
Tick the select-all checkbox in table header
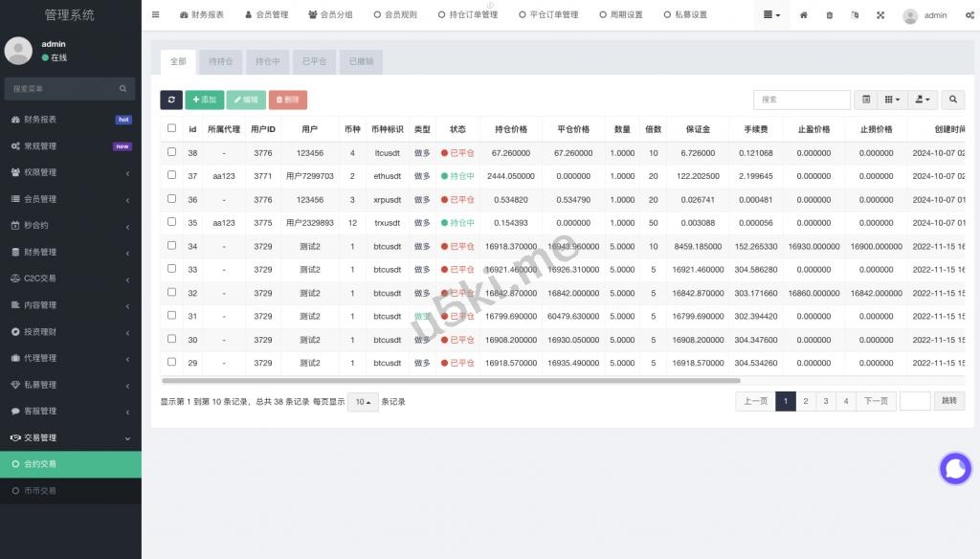coord(172,128)
